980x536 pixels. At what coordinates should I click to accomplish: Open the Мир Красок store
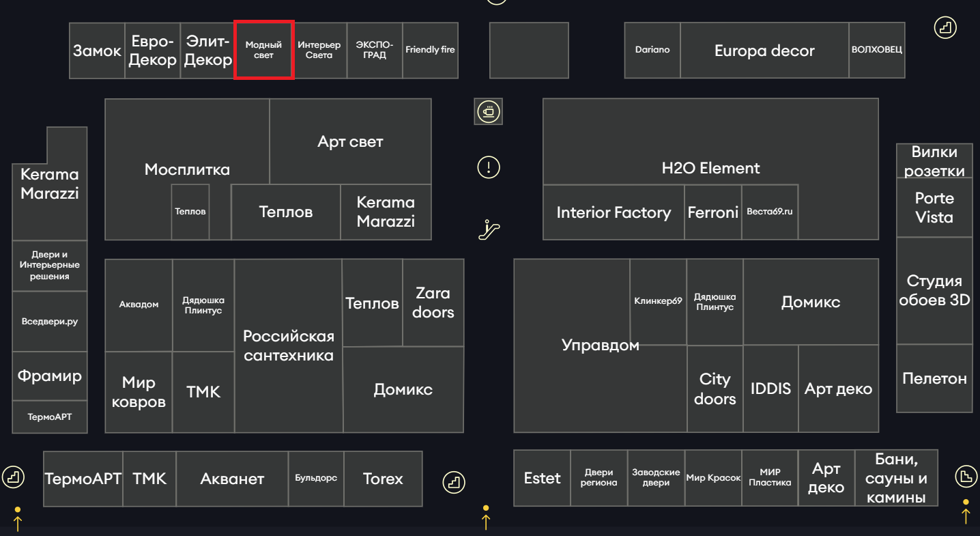coord(713,478)
